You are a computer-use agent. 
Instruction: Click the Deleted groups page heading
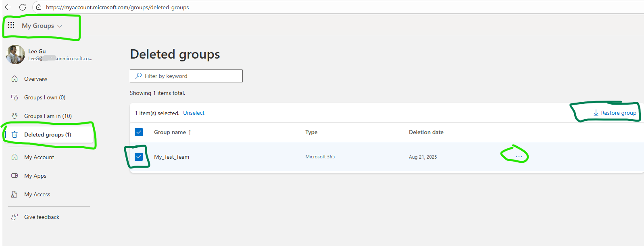coord(175,54)
